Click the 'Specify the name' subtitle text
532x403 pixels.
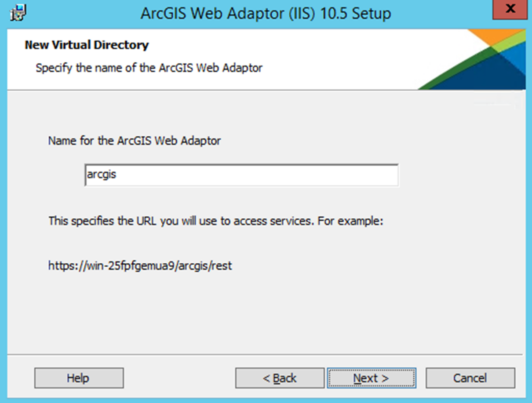pyautogui.click(x=149, y=68)
